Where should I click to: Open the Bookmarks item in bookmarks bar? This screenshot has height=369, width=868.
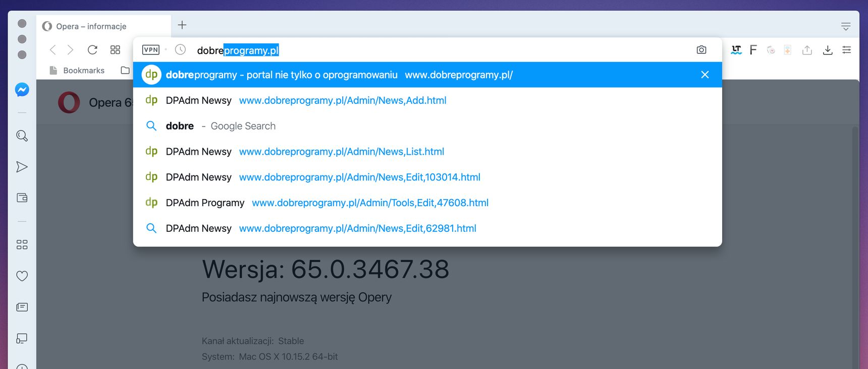(x=77, y=71)
